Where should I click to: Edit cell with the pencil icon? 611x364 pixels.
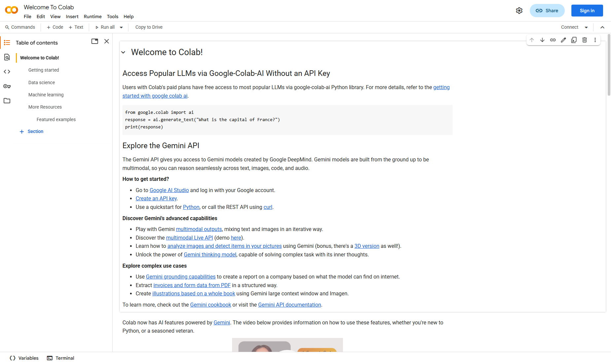[563, 40]
